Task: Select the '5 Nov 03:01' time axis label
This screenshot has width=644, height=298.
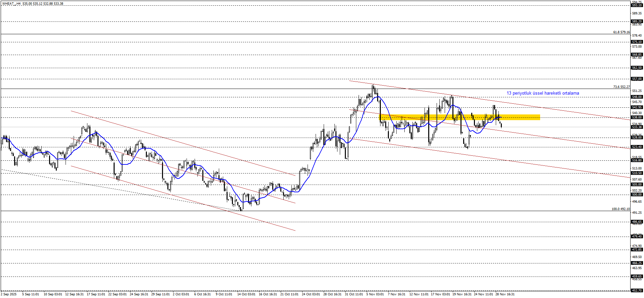Action: [x=375, y=294]
